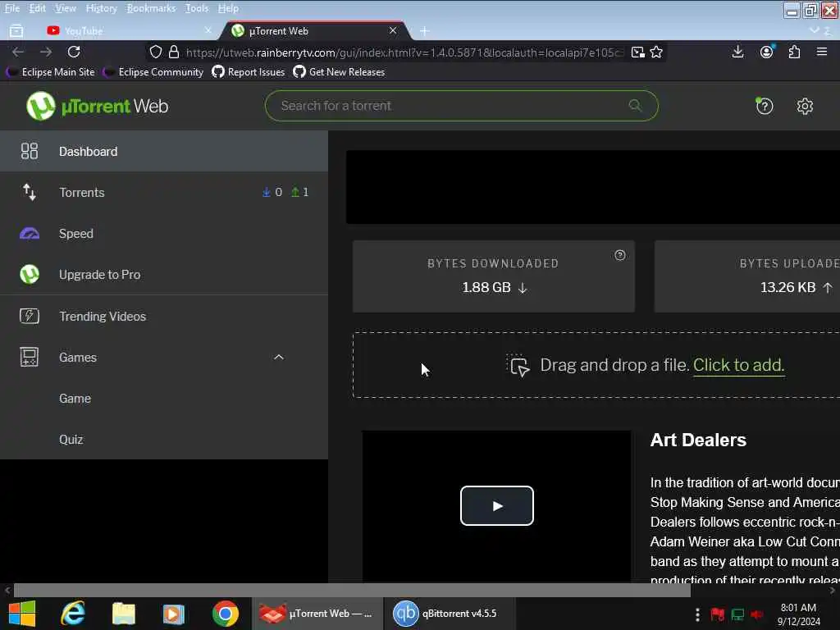The image size is (840, 630).
Task: Click into Search for a torrent field
Action: [461, 106]
